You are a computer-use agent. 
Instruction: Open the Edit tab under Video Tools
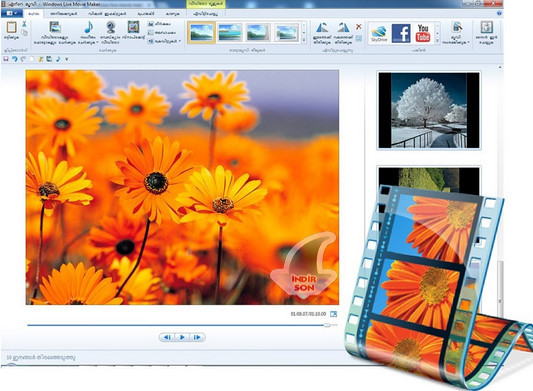[x=206, y=14]
